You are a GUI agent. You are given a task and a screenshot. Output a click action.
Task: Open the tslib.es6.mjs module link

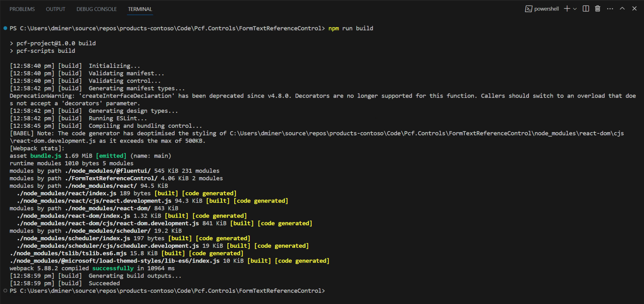coord(68,253)
